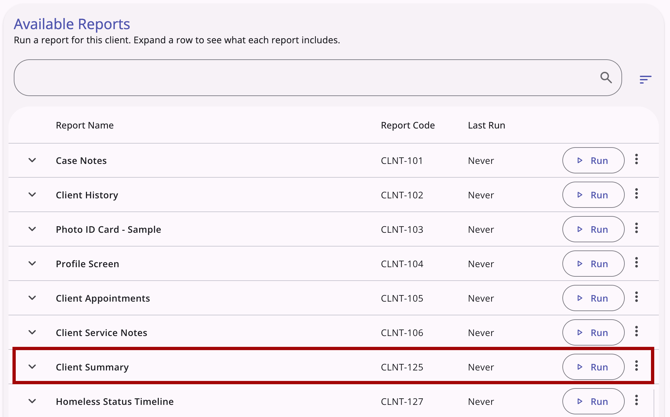Open the filter list icon
Viewport: 670px width, 417px height.
point(645,79)
